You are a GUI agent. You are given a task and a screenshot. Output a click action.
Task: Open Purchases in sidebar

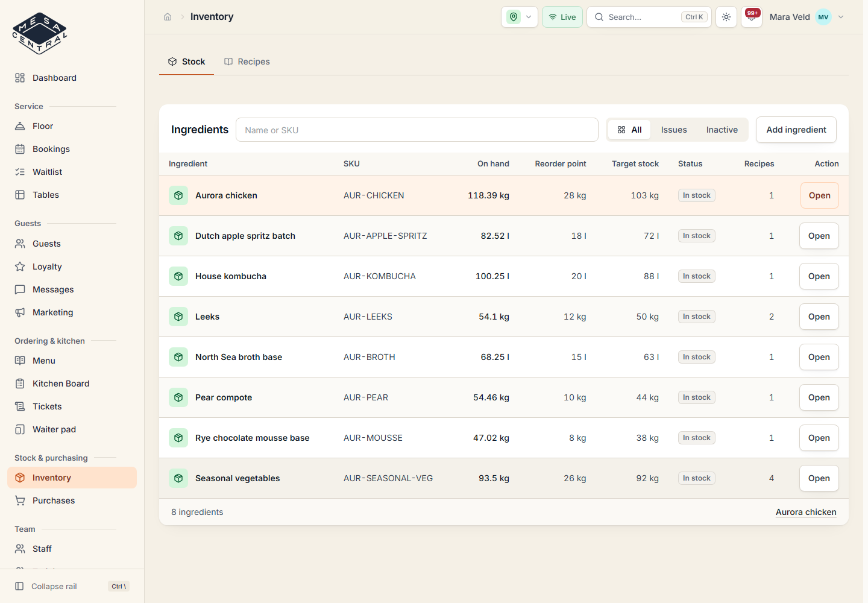(x=72, y=500)
